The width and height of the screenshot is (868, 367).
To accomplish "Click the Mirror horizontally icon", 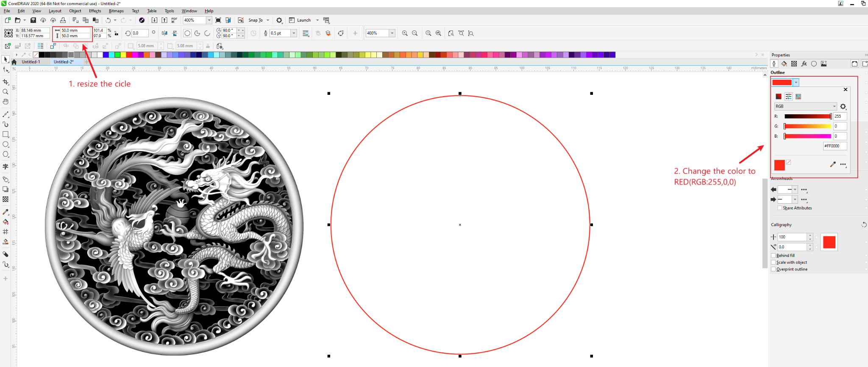I will pos(164,33).
